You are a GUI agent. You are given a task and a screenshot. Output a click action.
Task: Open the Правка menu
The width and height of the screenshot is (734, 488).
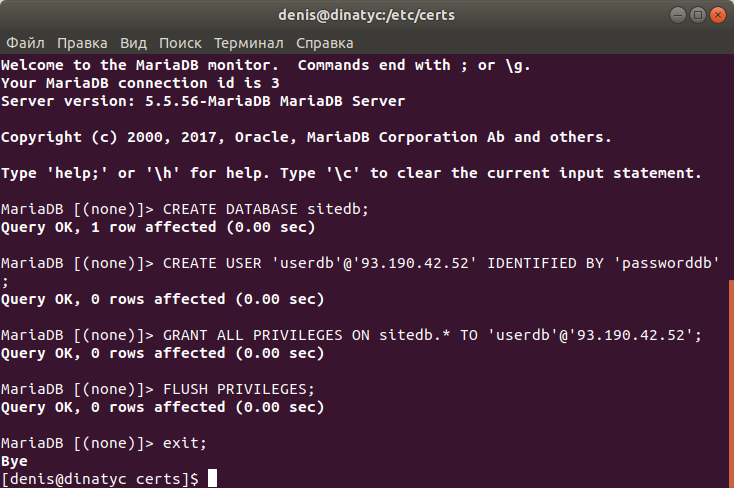[82, 43]
